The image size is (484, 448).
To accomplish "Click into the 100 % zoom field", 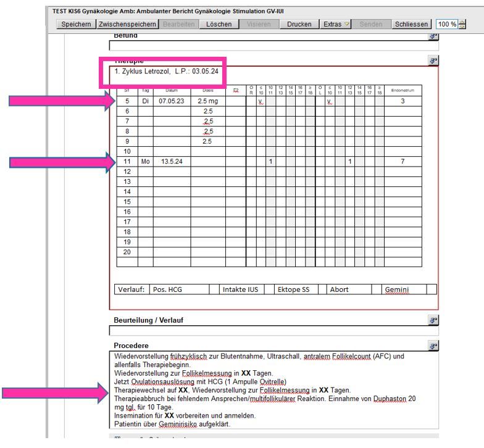I will click(446, 24).
